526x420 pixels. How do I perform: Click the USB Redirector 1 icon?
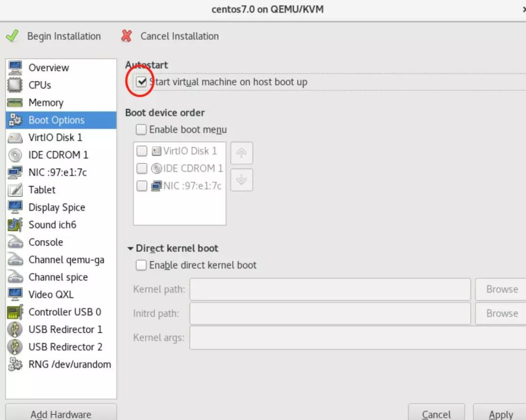click(x=15, y=329)
